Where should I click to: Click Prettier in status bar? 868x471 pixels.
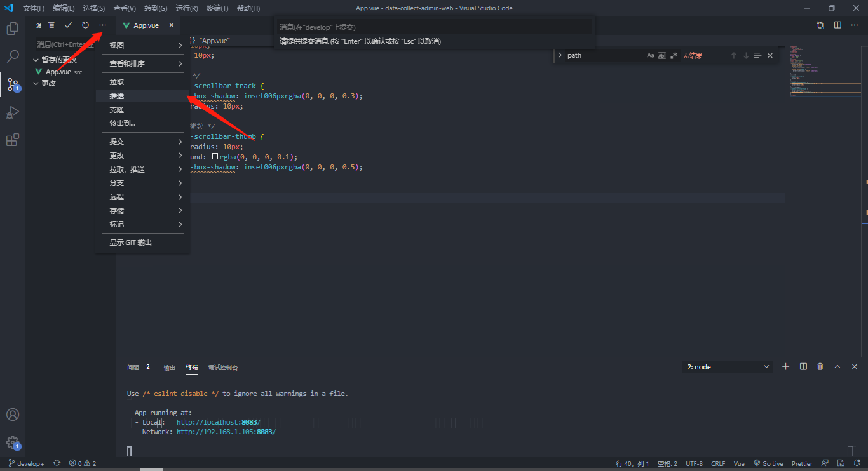coord(803,463)
